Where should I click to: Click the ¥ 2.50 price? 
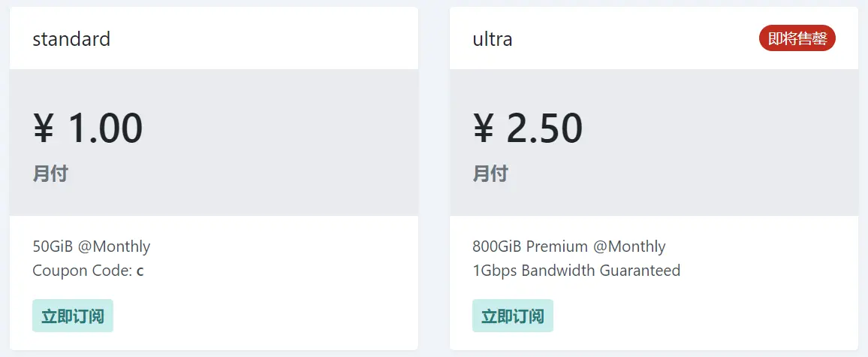pos(528,128)
